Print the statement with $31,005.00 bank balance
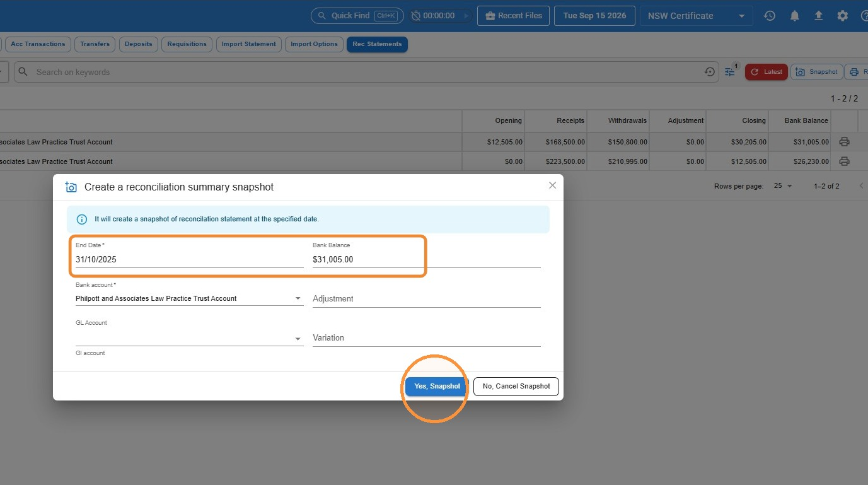868x485 pixels. pos(845,142)
